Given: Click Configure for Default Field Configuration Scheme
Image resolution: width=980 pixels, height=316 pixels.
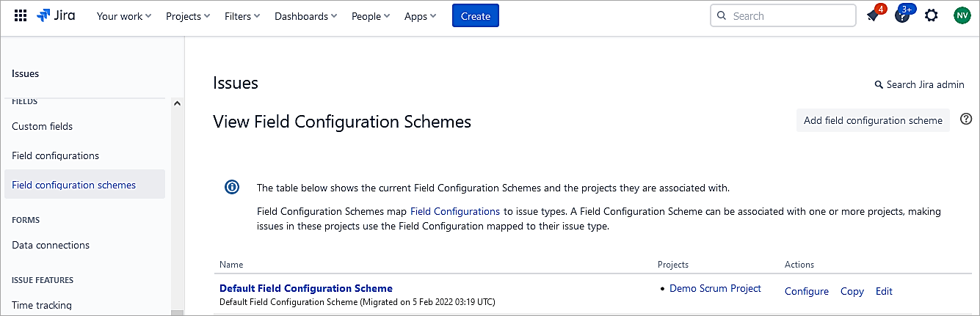Looking at the screenshot, I should (806, 291).
